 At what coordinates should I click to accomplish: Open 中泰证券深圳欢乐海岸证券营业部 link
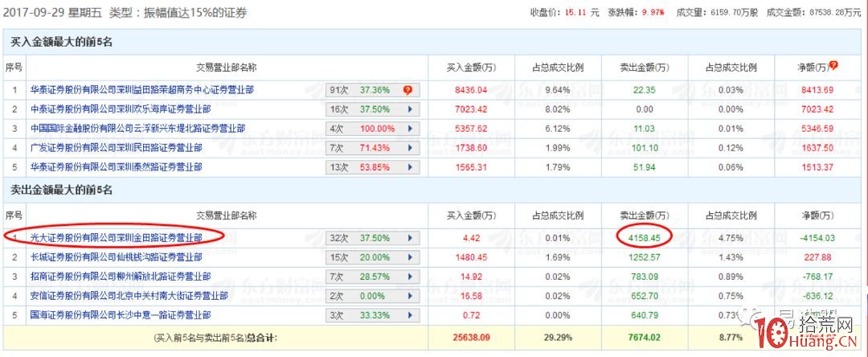(121, 109)
